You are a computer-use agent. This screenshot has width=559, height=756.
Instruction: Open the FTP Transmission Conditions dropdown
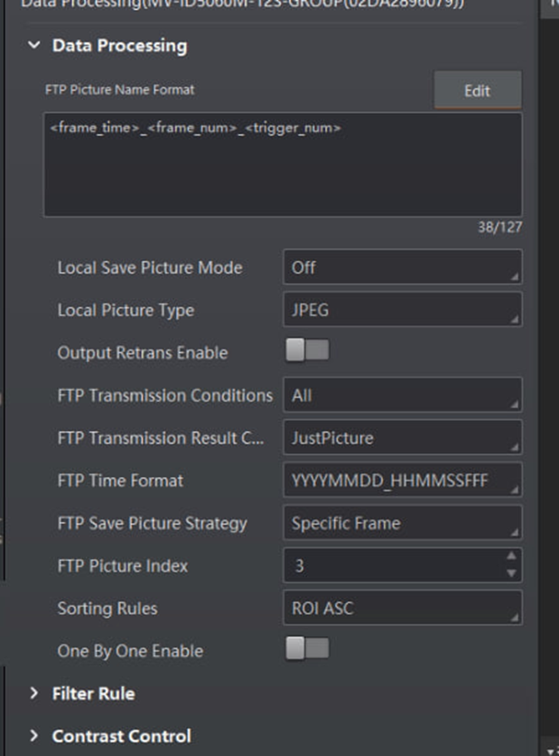coord(402,396)
